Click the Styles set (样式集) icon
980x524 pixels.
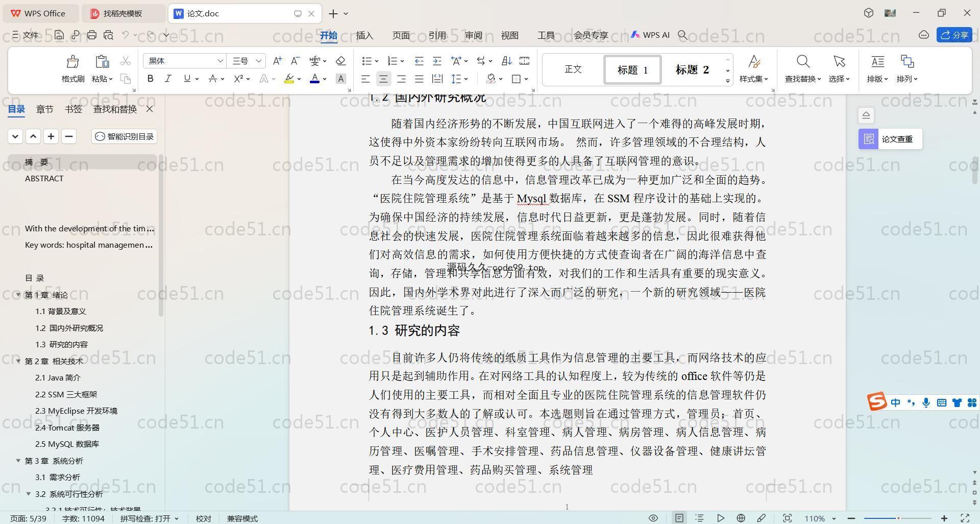click(754, 62)
